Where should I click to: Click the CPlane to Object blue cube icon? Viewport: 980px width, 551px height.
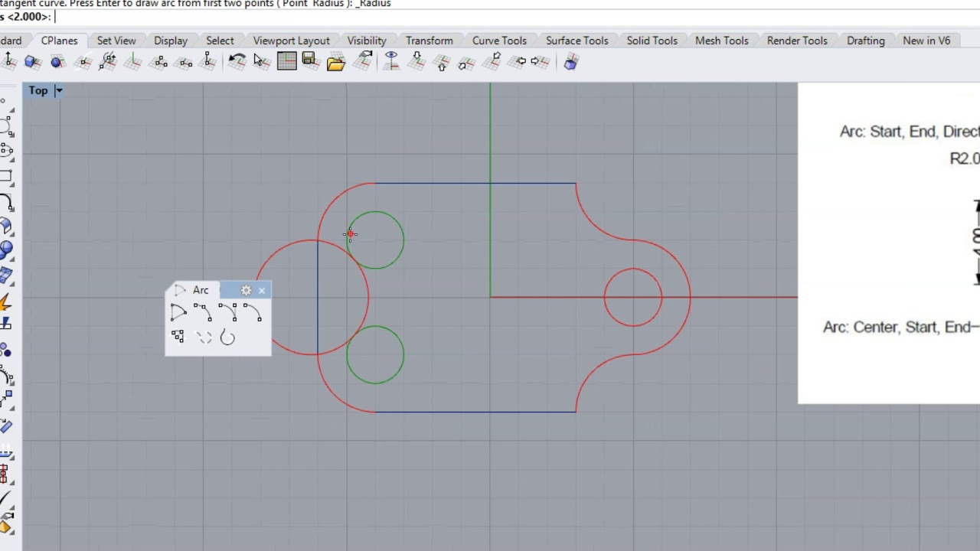tap(32, 62)
